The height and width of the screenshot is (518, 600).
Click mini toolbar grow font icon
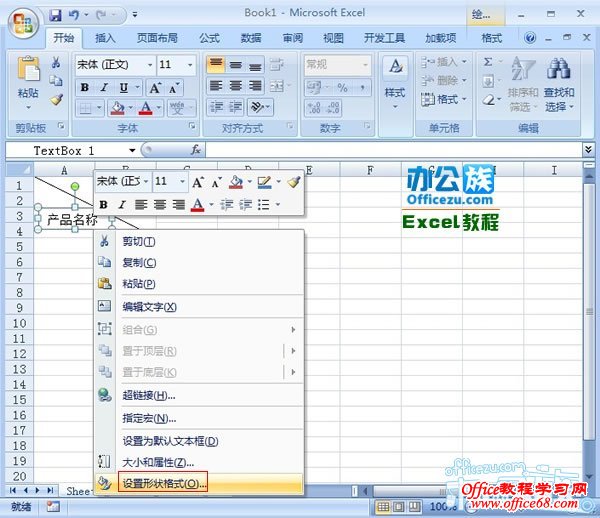click(x=197, y=182)
